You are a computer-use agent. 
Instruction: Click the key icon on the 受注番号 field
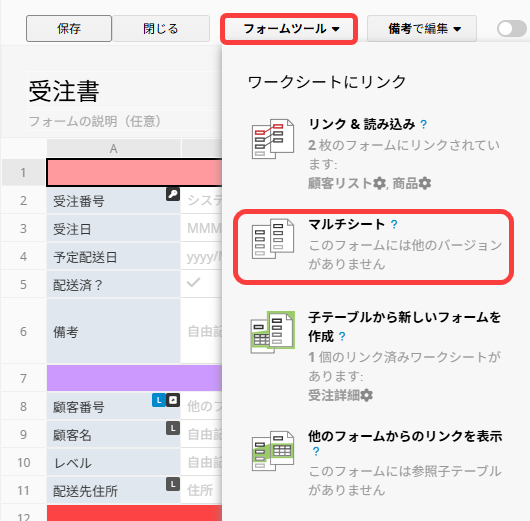click(173, 194)
